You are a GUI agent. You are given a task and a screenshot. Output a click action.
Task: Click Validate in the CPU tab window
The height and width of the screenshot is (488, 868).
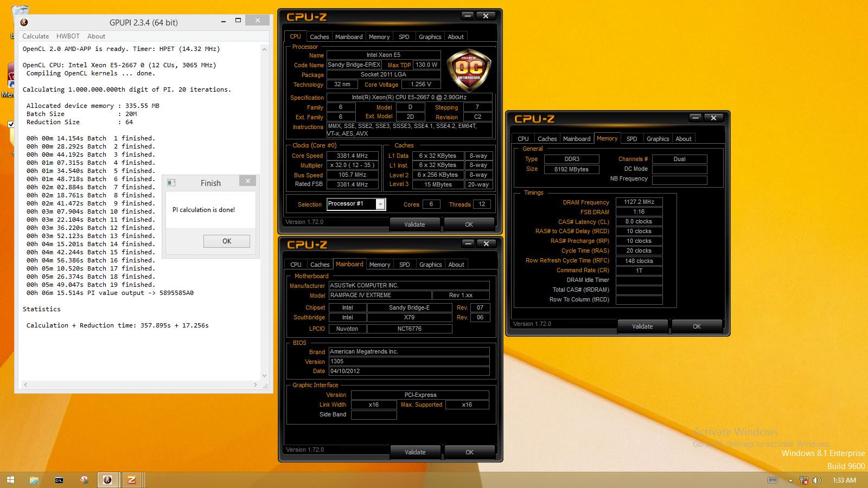click(415, 224)
